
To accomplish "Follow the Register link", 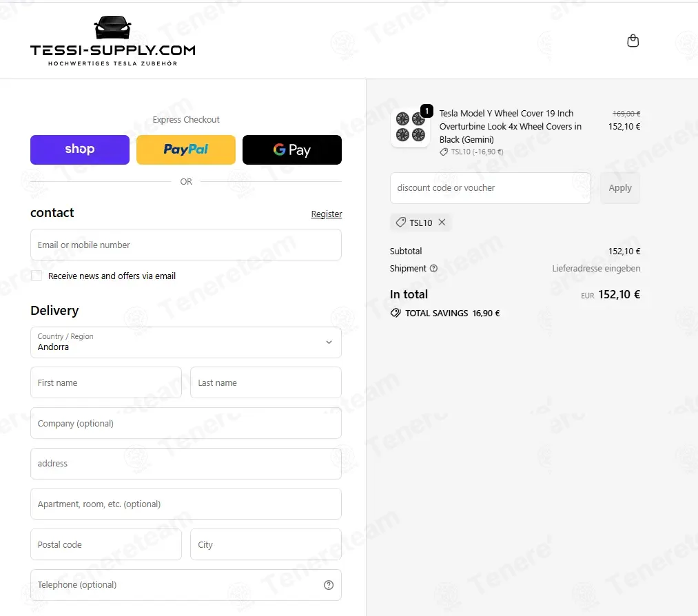I will [327, 214].
